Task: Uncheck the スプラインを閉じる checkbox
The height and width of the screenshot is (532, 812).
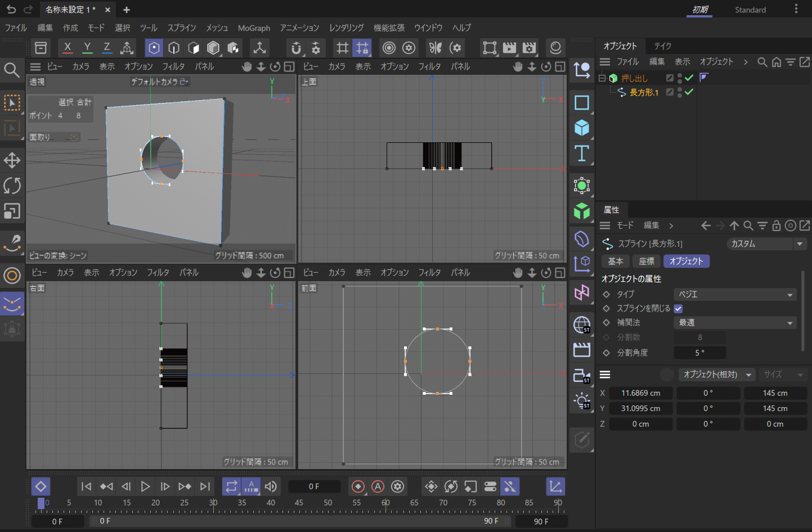Action: coord(678,309)
